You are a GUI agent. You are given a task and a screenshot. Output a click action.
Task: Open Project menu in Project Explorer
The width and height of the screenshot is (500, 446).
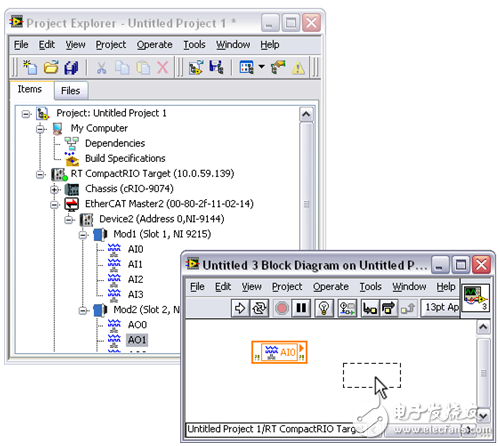click(111, 45)
